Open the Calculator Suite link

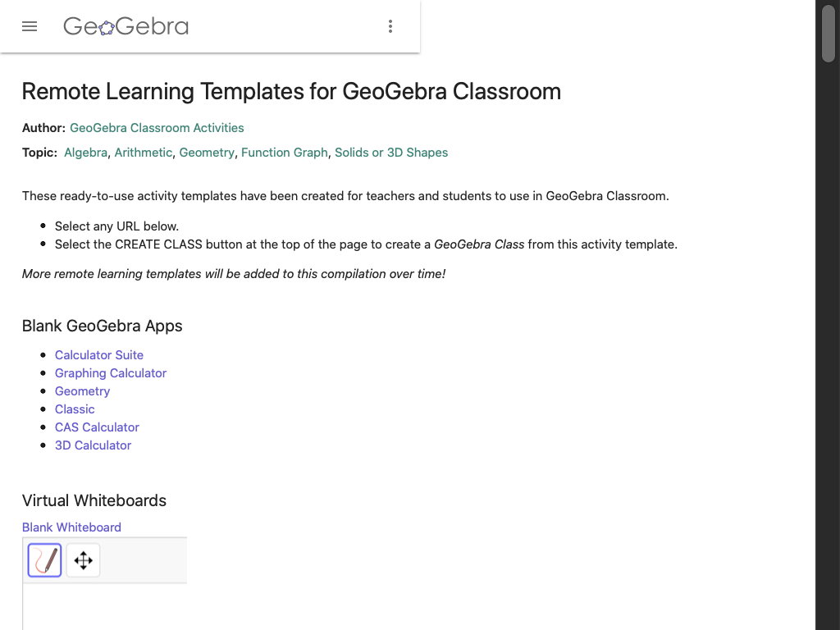[99, 355]
